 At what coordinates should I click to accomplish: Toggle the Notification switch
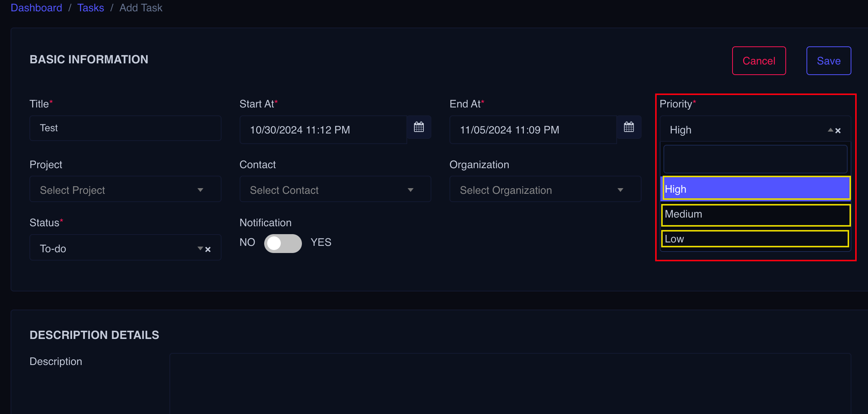click(283, 243)
